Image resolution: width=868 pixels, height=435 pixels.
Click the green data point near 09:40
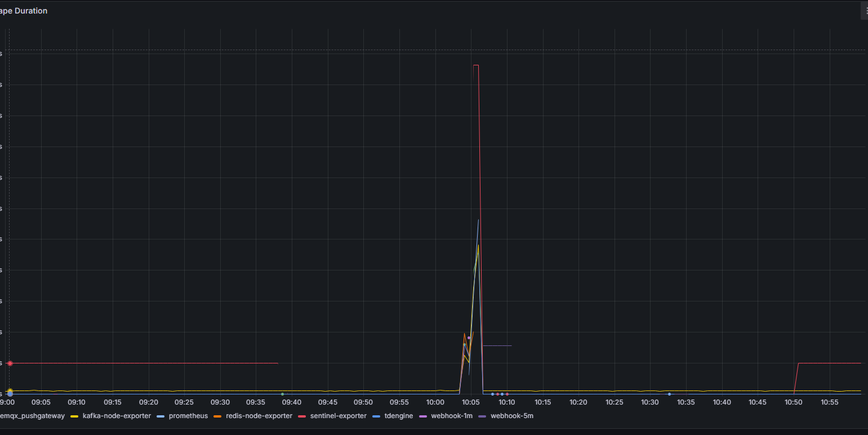[x=282, y=394]
